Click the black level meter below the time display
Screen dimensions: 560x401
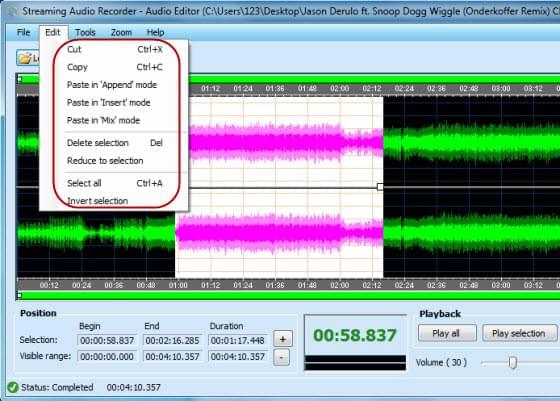point(355,363)
